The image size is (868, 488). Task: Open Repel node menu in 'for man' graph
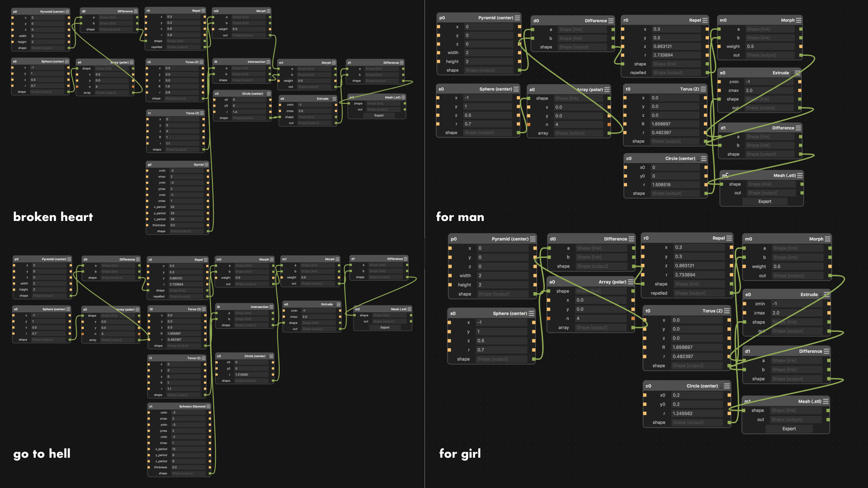pyautogui.click(x=705, y=20)
